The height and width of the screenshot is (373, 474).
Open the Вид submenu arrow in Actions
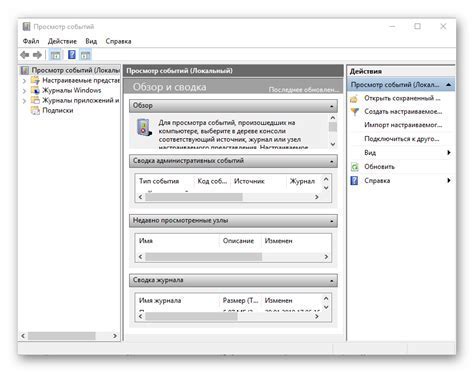[449, 153]
